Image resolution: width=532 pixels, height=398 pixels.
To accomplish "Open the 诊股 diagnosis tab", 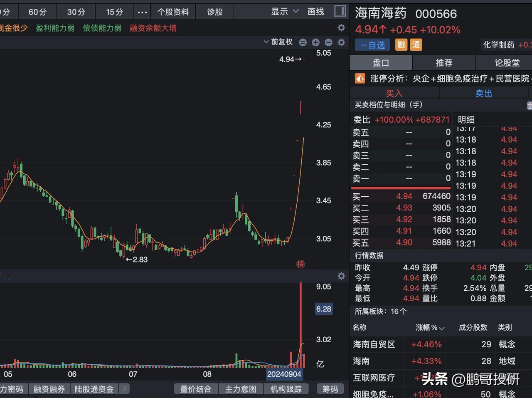I will (x=215, y=12).
